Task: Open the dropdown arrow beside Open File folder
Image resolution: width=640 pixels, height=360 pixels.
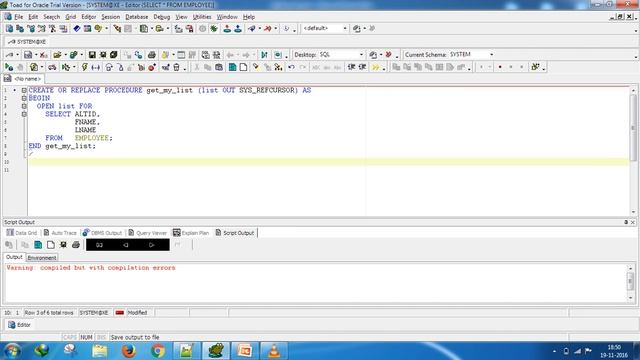Action: [x=65, y=55]
